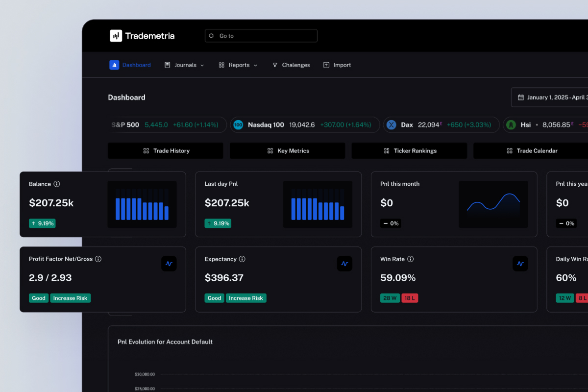Image resolution: width=588 pixels, height=392 pixels.
Task: Open the Chalenges menu item
Action: [291, 65]
